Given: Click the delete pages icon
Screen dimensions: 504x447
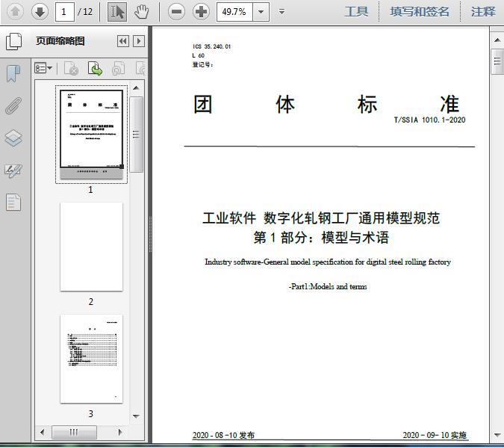Looking at the screenshot, I should click(72, 69).
